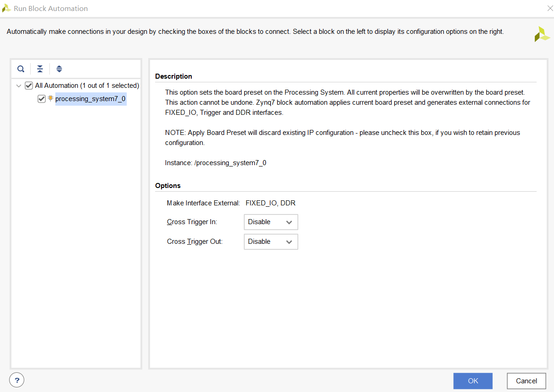Toggle the All Automation checkbox

pos(29,86)
